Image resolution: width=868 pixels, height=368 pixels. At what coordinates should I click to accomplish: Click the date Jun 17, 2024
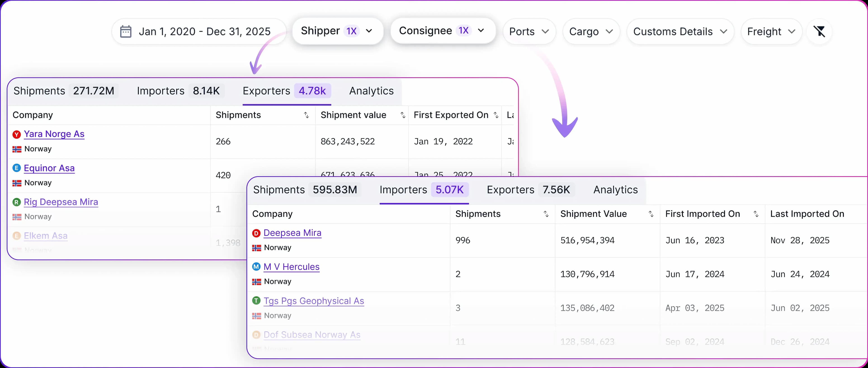(695, 274)
